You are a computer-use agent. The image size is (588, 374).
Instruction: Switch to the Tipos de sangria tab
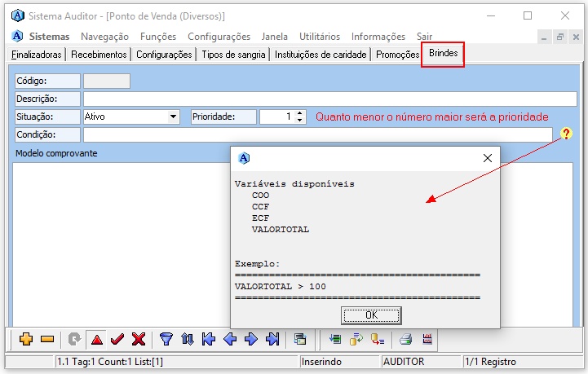233,55
